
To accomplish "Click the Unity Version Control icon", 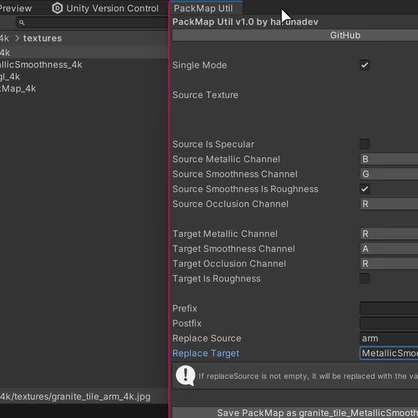I will [57, 8].
